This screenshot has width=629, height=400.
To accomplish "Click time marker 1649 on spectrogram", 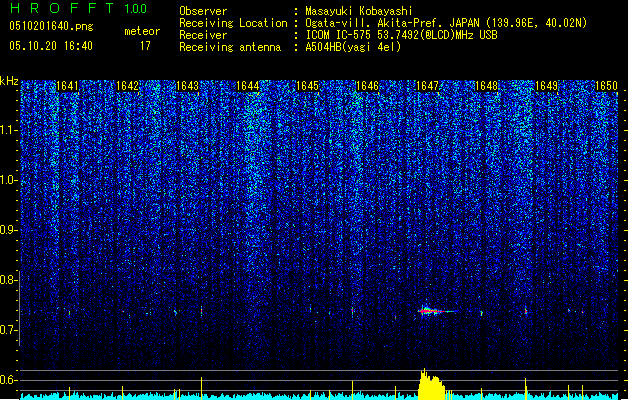I will (546, 86).
